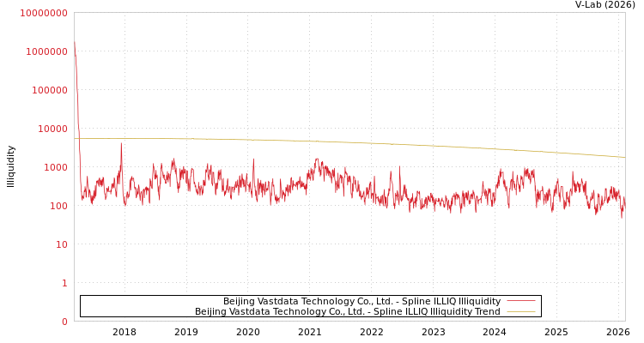Select the 1 y-axis label
644x343 pixels.
[x=64, y=283]
